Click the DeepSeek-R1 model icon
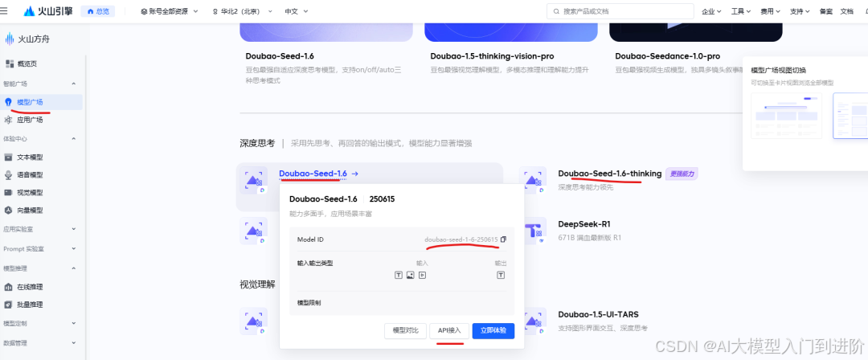The width and height of the screenshot is (868, 360). (x=533, y=231)
